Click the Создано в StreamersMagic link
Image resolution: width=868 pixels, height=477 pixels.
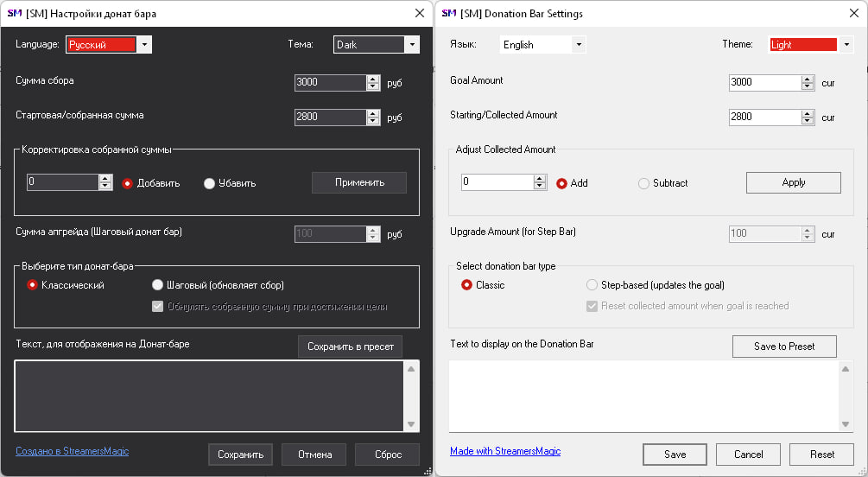(72, 451)
